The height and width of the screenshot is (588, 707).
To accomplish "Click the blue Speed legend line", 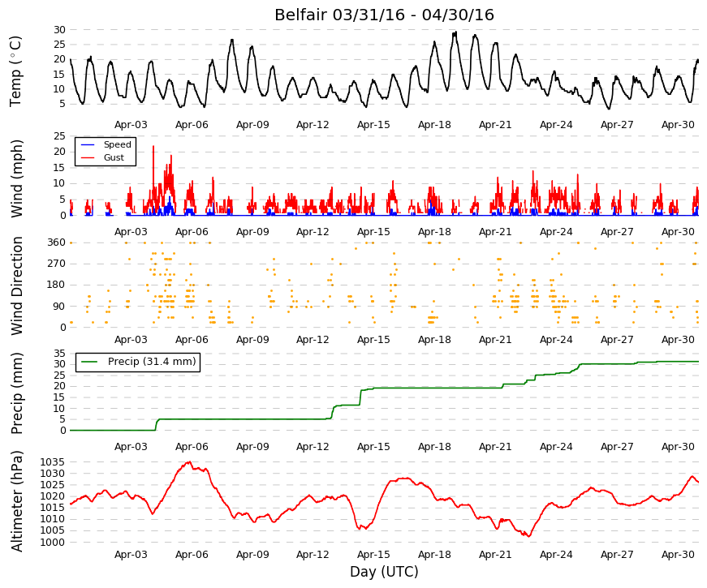I will (88, 144).
